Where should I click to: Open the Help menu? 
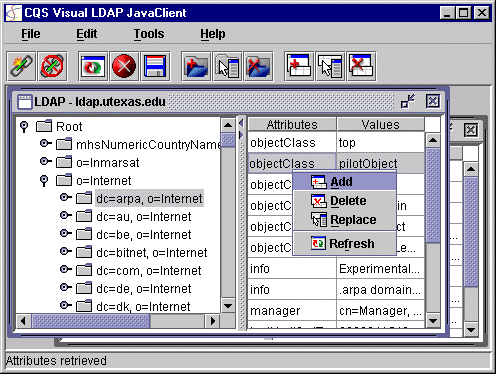pyautogui.click(x=213, y=34)
